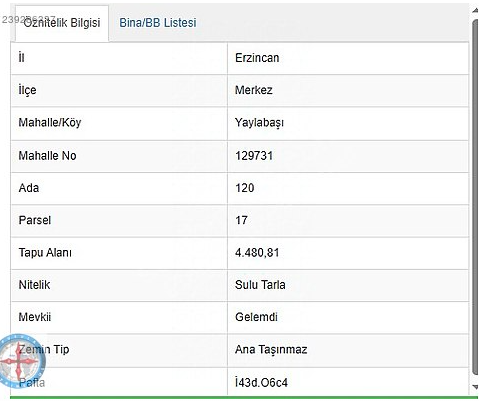Select the Ada value 120
This screenshot has height=401, width=479.
pyautogui.click(x=245, y=188)
